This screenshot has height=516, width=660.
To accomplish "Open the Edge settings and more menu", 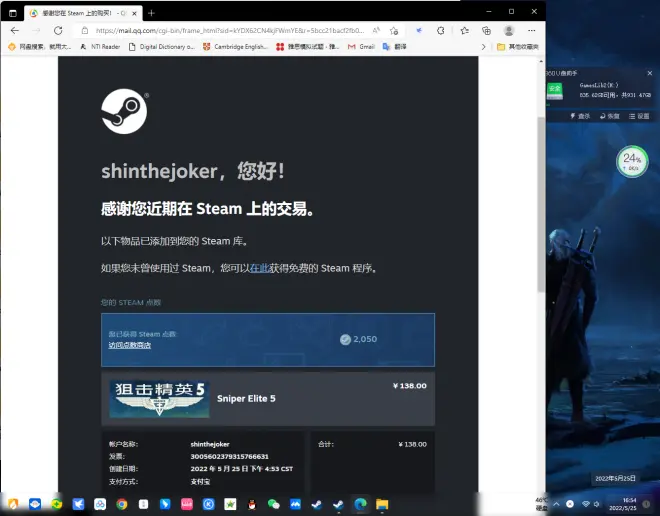I will coord(532,30).
